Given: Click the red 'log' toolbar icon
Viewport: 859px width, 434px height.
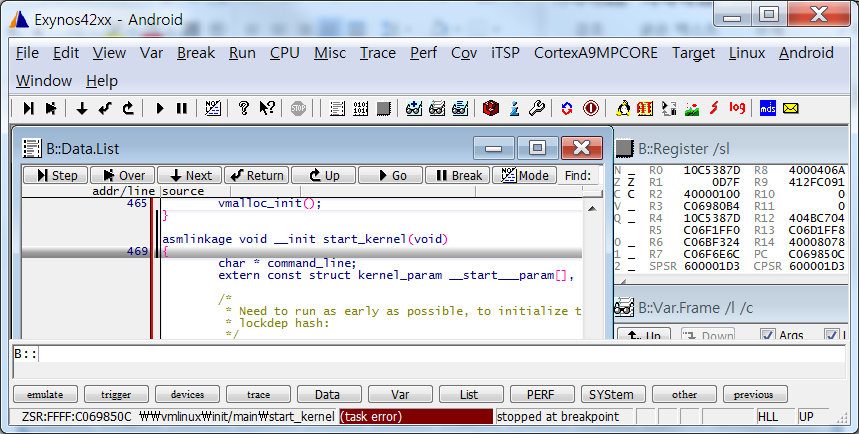Looking at the screenshot, I should click(738, 108).
